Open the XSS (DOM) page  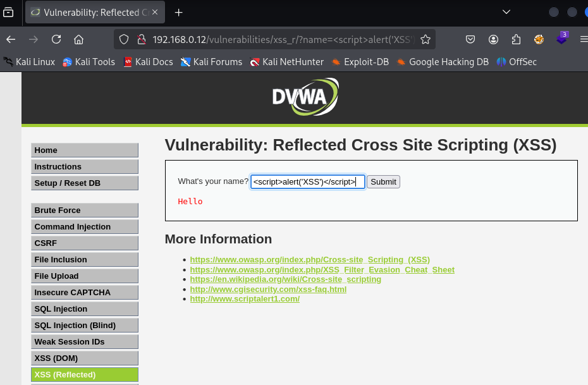[85, 358]
